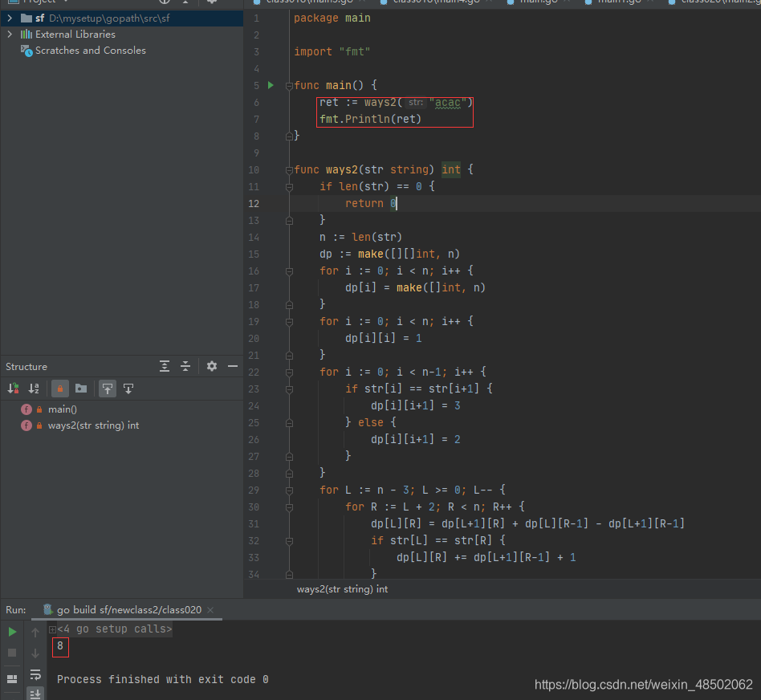The image size is (761, 700).
Task: Collapse func main fold marker
Action: [x=289, y=86]
